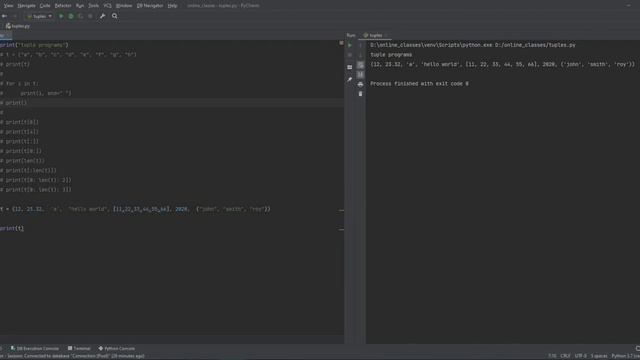
Task: Close the tuples tab in Run panel
Action: 386,36
